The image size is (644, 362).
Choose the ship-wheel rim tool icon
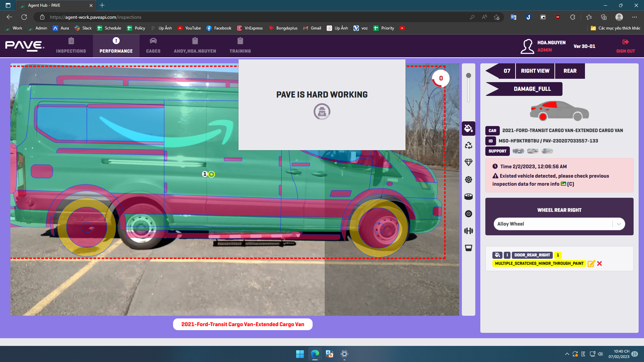click(468, 180)
